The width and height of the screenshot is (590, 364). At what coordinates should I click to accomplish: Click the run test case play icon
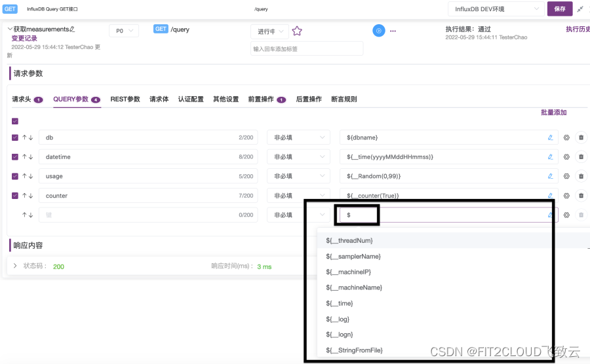pyautogui.click(x=378, y=30)
